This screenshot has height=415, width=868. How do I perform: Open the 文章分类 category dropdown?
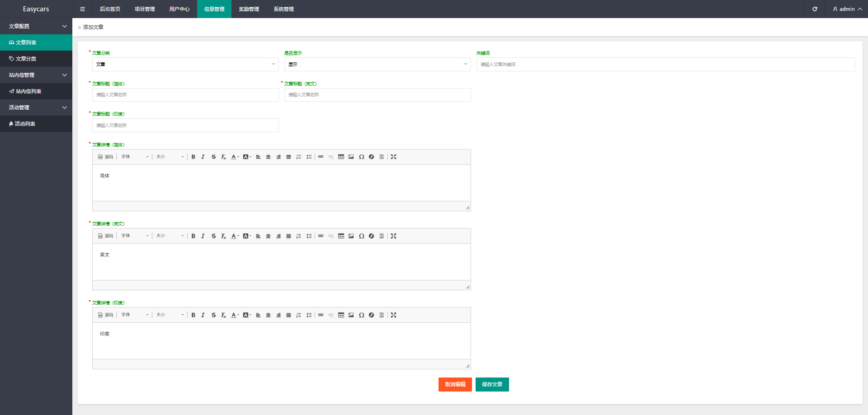(185, 64)
